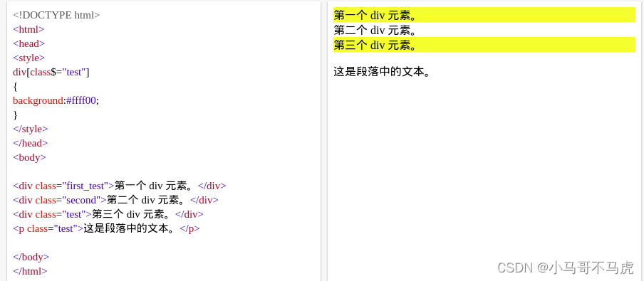
Task: Click the closing </head> tag line
Action: point(31,143)
